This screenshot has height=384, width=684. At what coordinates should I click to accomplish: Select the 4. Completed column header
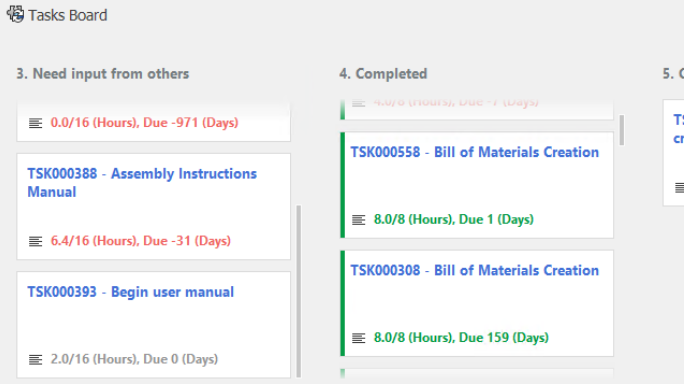click(383, 74)
